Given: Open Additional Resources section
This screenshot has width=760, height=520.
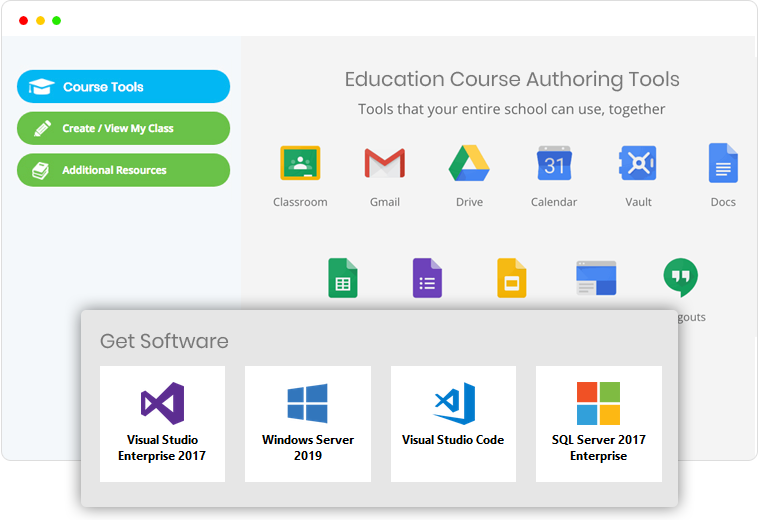Looking at the screenshot, I should (x=124, y=170).
